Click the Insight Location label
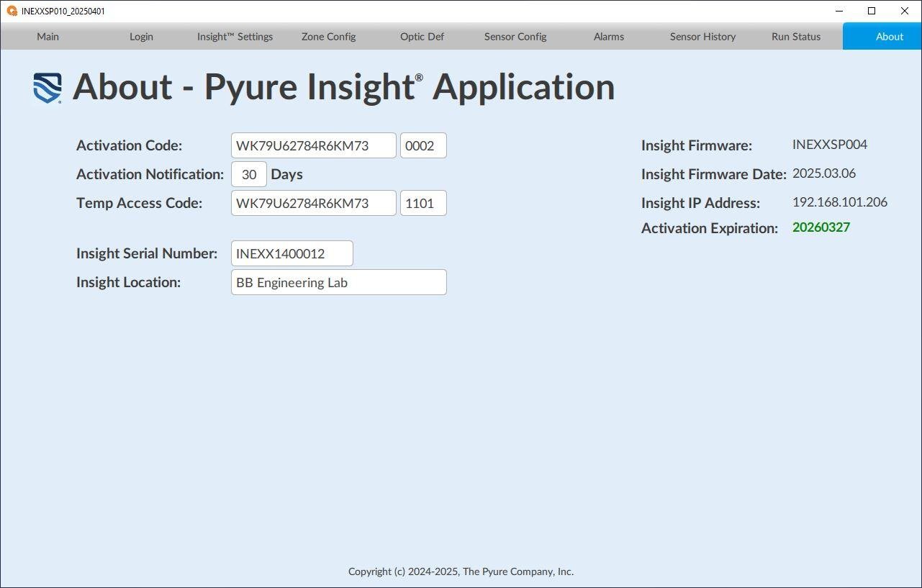This screenshot has height=588, width=922. (x=129, y=282)
